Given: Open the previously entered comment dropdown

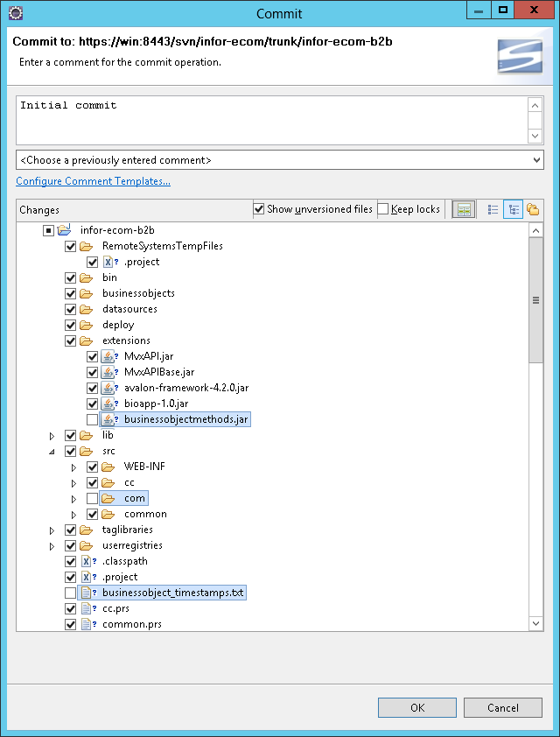Looking at the screenshot, I should coord(280,160).
